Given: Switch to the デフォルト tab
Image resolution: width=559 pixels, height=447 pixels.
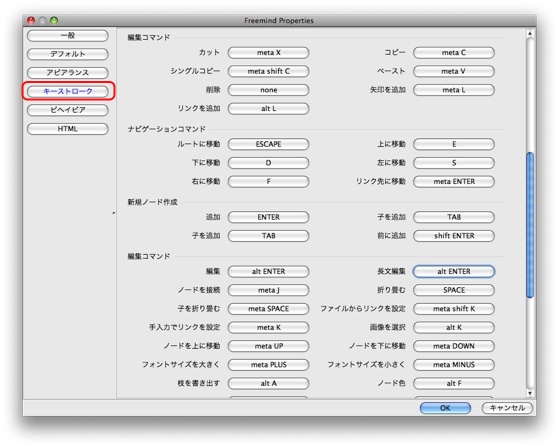Looking at the screenshot, I should click(68, 54).
